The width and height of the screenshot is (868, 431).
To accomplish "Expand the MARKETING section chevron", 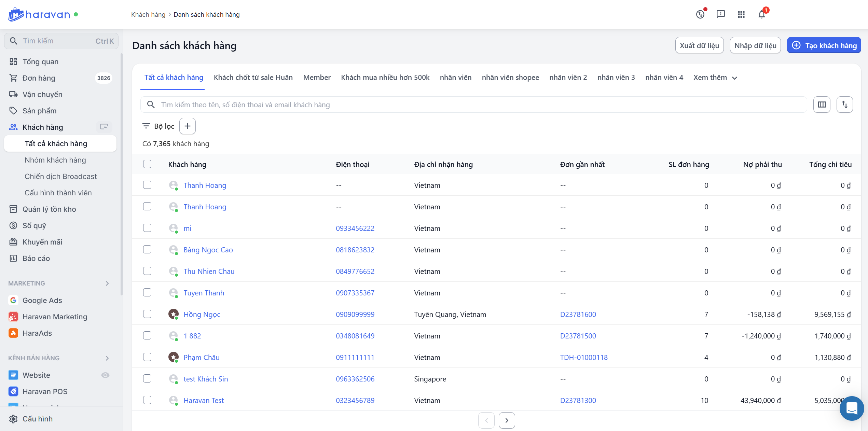I will tap(107, 283).
